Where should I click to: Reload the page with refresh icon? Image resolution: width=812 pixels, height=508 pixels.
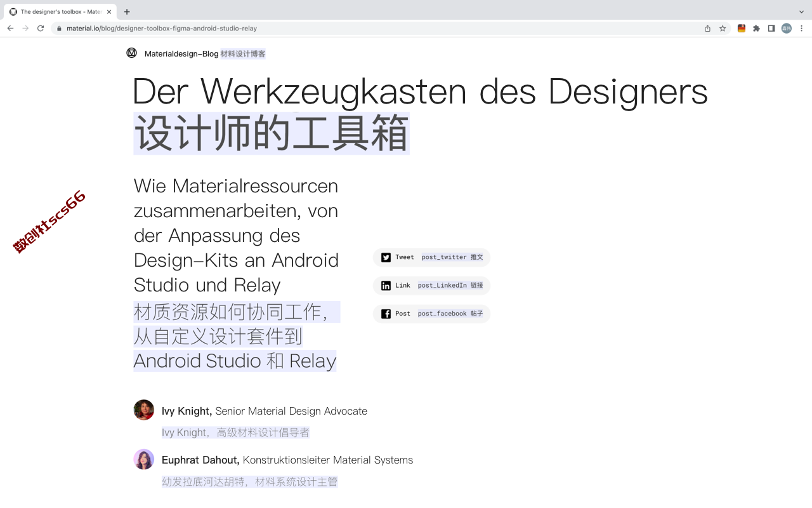click(x=41, y=29)
